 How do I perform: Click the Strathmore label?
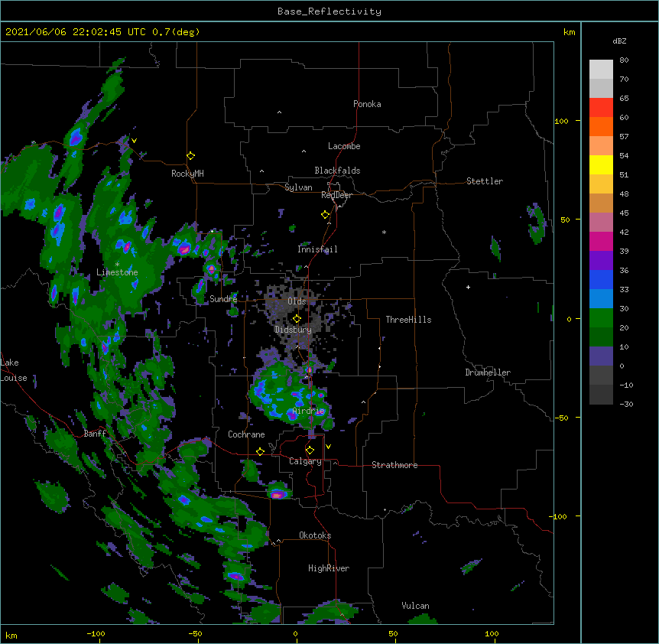click(x=394, y=465)
